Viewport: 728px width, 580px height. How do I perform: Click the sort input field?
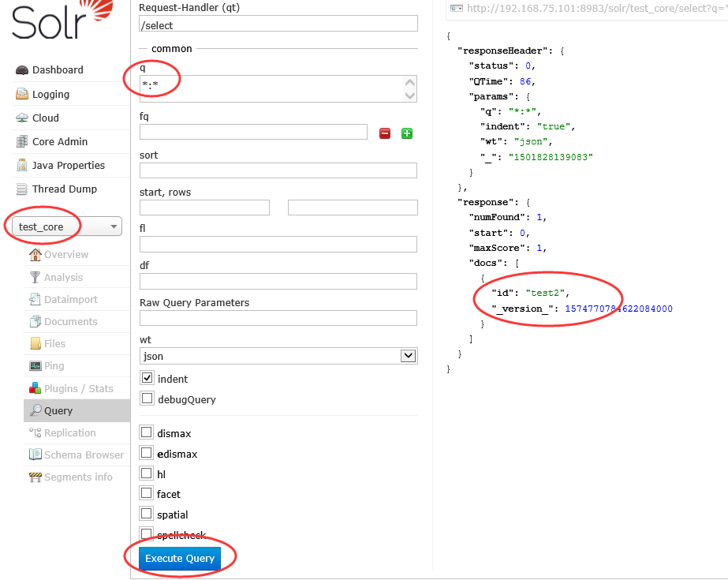(x=278, y=170)
